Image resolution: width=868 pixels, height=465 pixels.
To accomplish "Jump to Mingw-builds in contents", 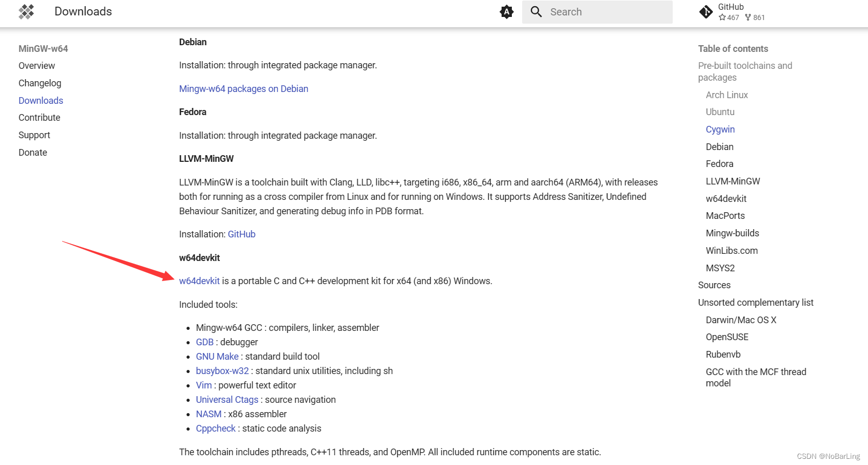I will [x=732, y=233].
